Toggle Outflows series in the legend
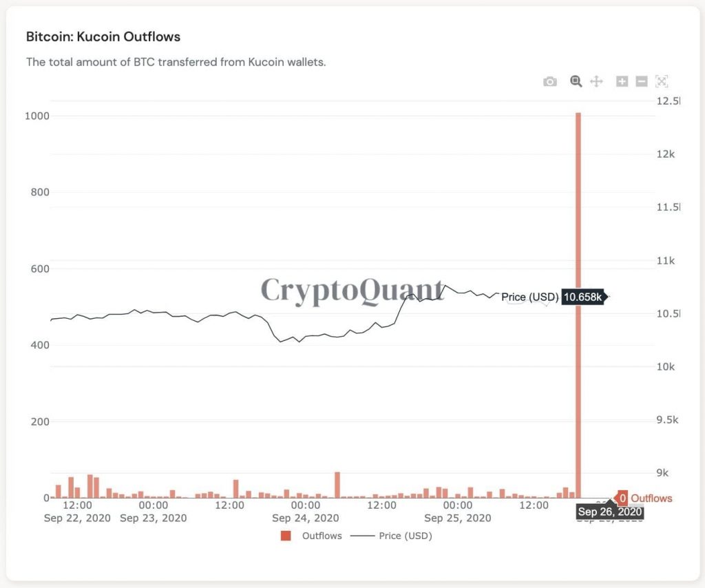Viewport: 705px width, 588px height. (x=322, y=536)
